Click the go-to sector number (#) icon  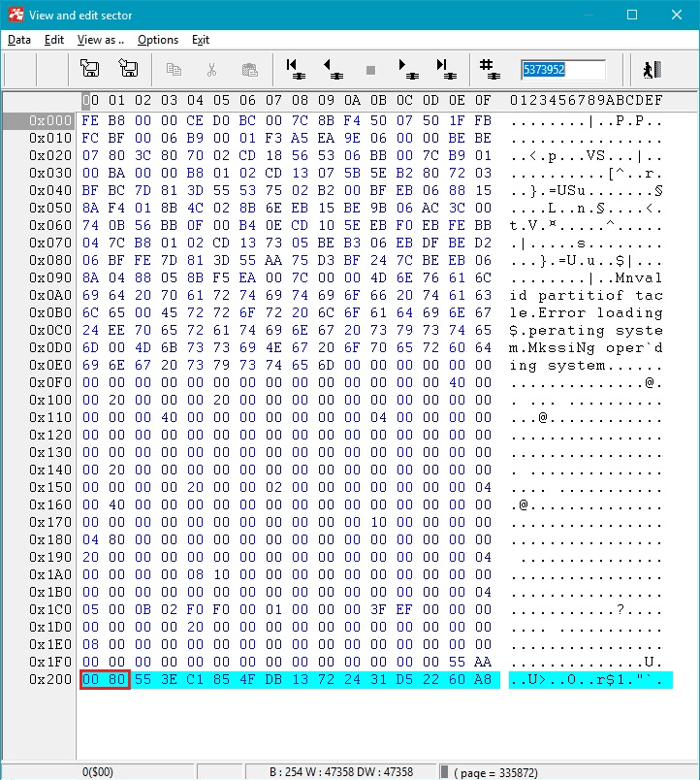pos(490,69)
